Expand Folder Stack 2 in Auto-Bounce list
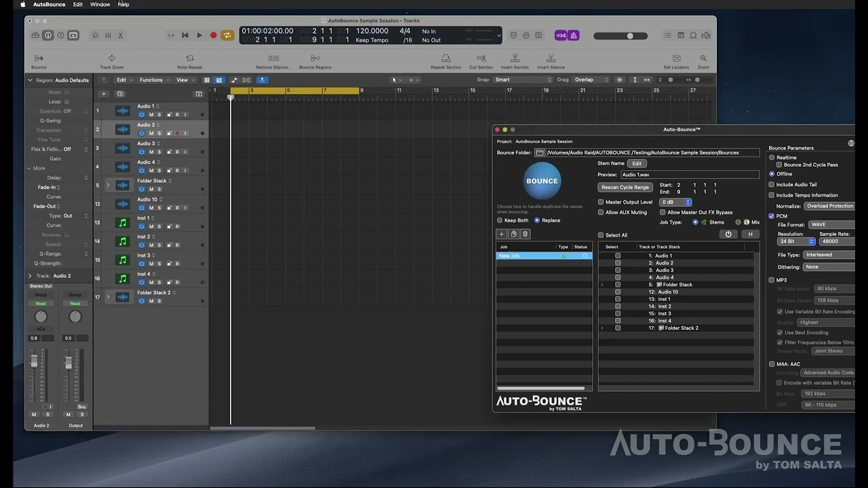Screen dimensions: 868x488 pyautogui.click(x=602, y=328)
